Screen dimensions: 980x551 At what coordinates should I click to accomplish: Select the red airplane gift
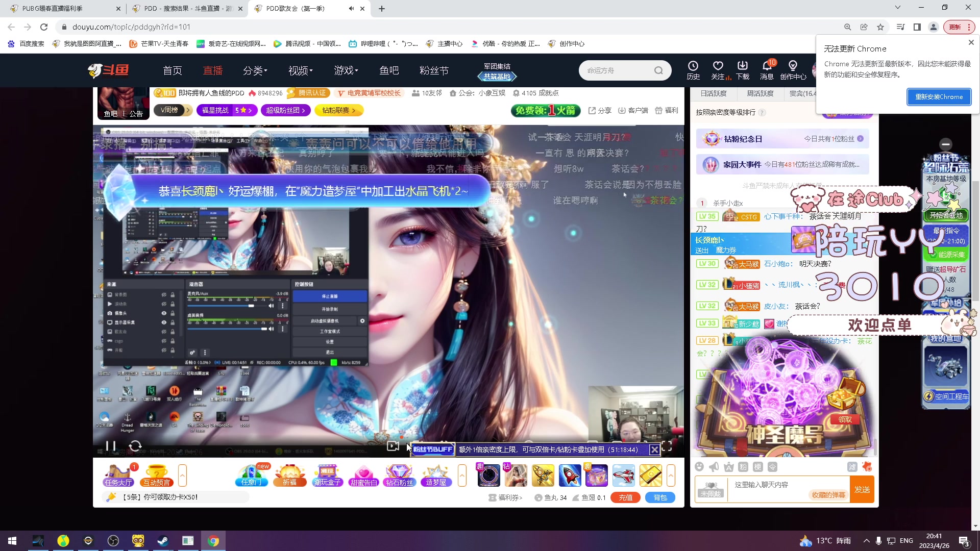coord(623,475)
